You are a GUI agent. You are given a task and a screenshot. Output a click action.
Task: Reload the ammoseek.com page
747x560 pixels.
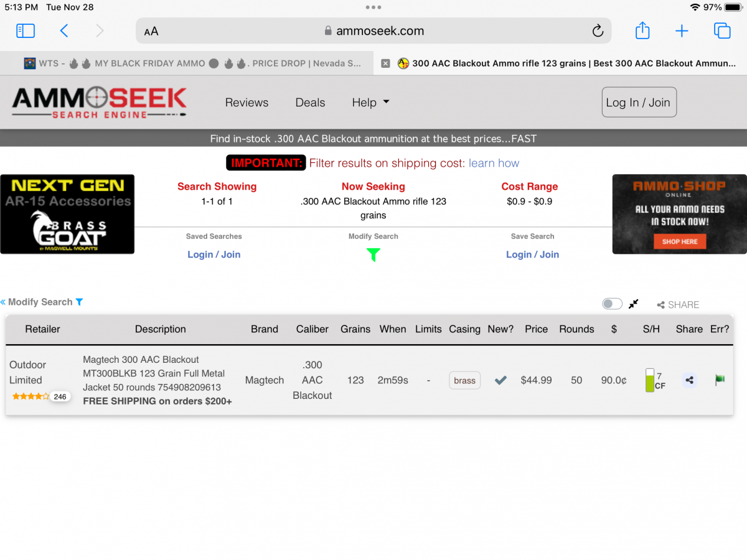(x=598, y=30)
